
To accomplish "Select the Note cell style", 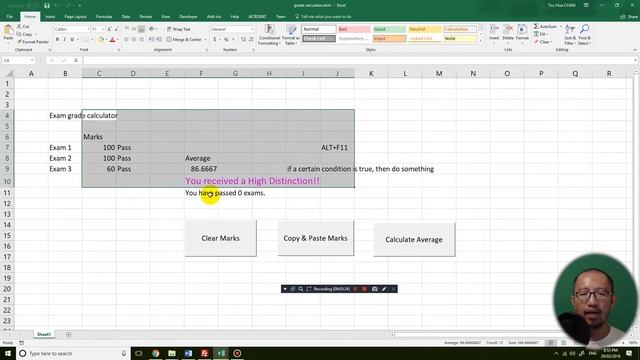I will pyautogui.click(x=460, y=38).
